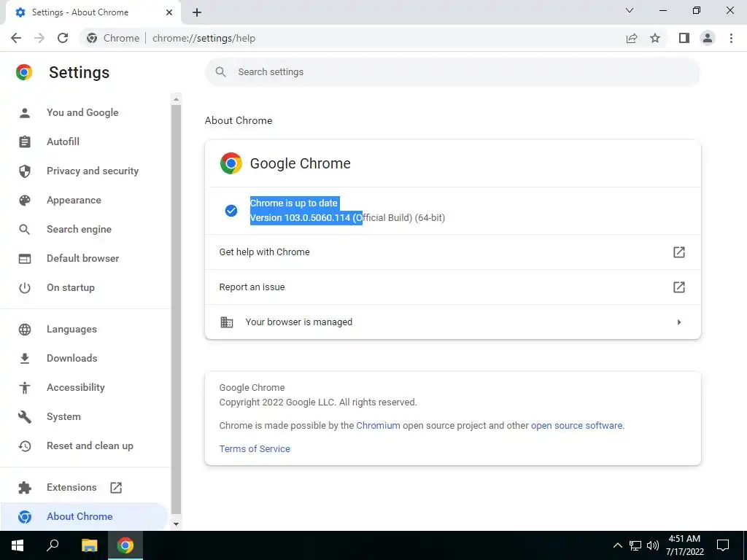Screen dimensions: 747x560
Task: Open File Explorer from taskbar
Action: pos(89,545)
